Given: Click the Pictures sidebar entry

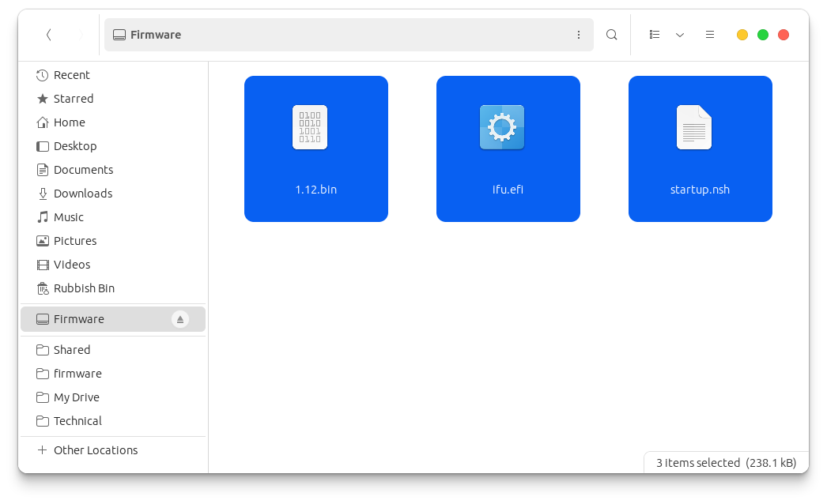Looking at the screenshot, I should pyautogui.click(x=76, y=240).
